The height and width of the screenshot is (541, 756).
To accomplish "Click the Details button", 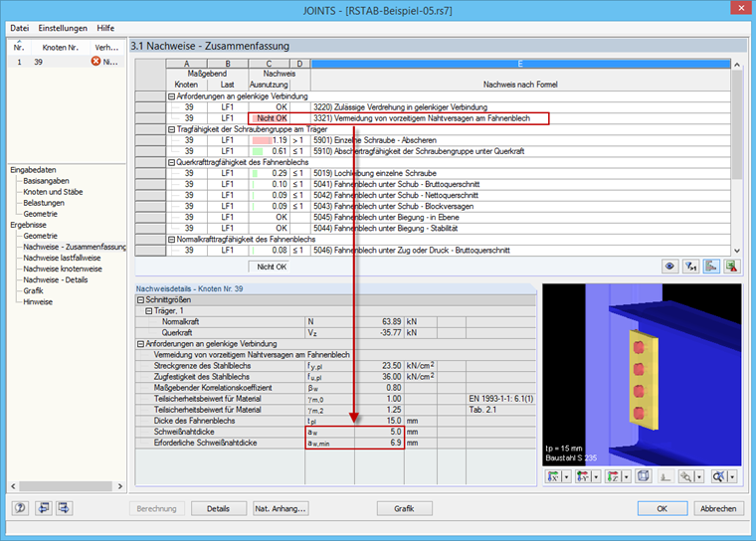I will pyautogui.click(x=219, y=508).
